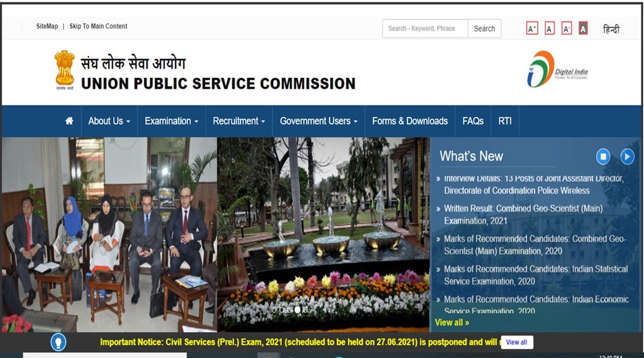Reset to normal font size A icon
Image resolution: width=644 pixels, height=358 pixels.
pos(550,28)
